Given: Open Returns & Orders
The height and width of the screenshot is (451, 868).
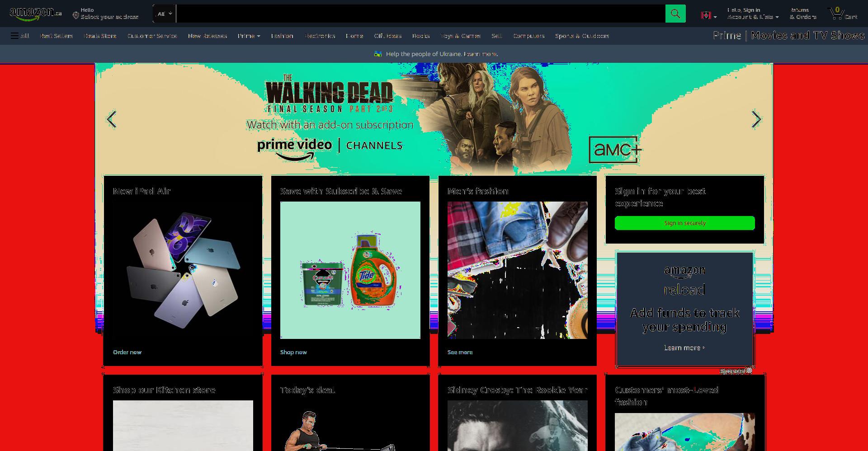Looking at the screenshot, I should click(x=803, y=14).
